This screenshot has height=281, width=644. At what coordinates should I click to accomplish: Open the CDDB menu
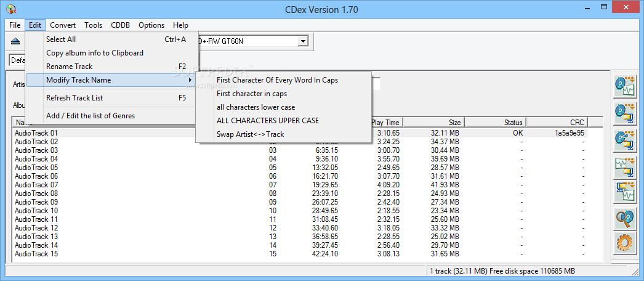tap(120, 25)
